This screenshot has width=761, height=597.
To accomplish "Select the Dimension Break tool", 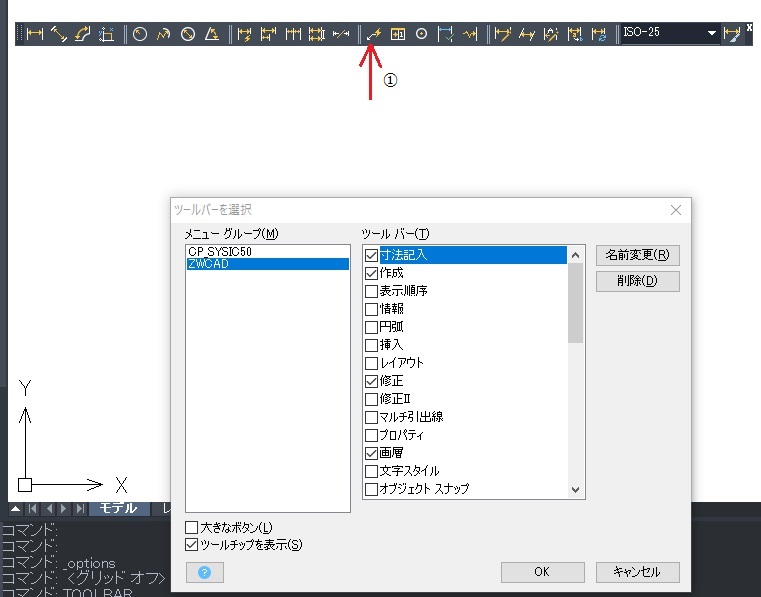I will (341, 34).
